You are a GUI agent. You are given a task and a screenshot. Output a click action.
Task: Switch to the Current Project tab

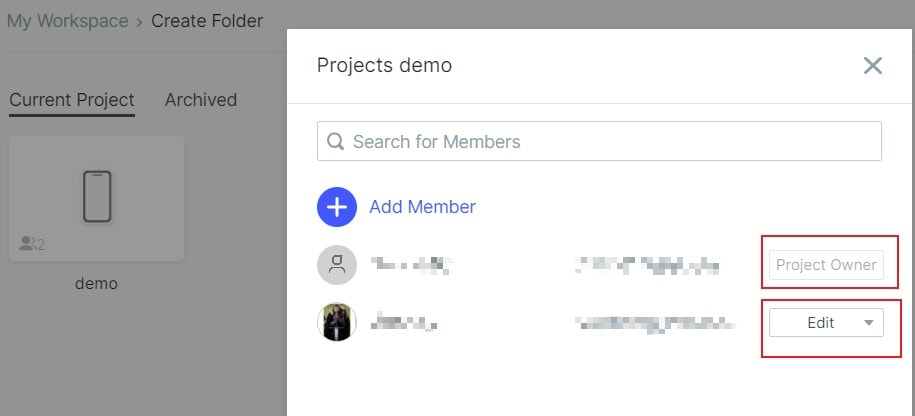tap(72, 100)
